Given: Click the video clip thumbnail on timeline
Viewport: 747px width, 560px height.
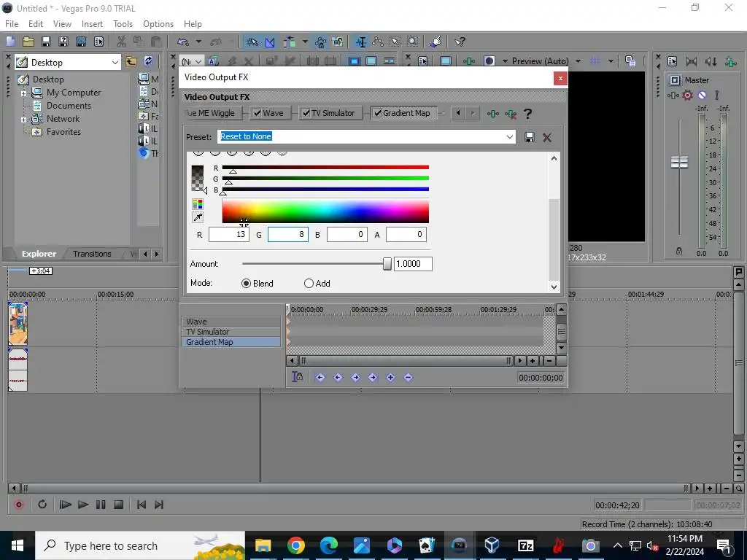Looking at the screenshot, I should [x=18, y=323].
